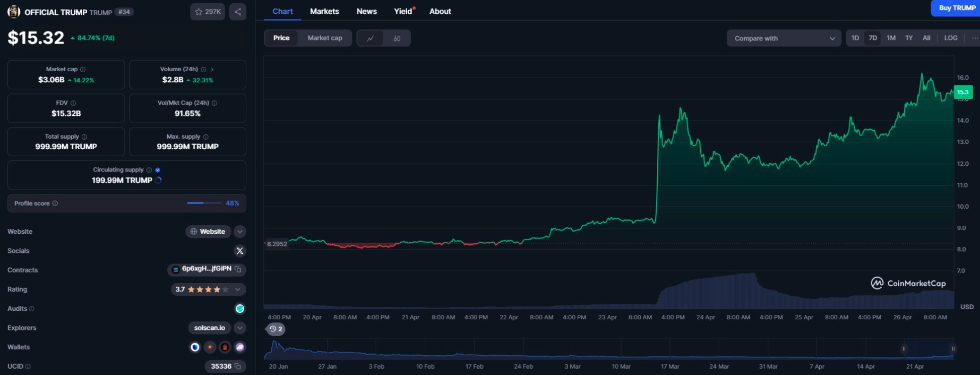Open the share icon button
This screenshot has width=980, height=375.
click(x=238, y=12)
